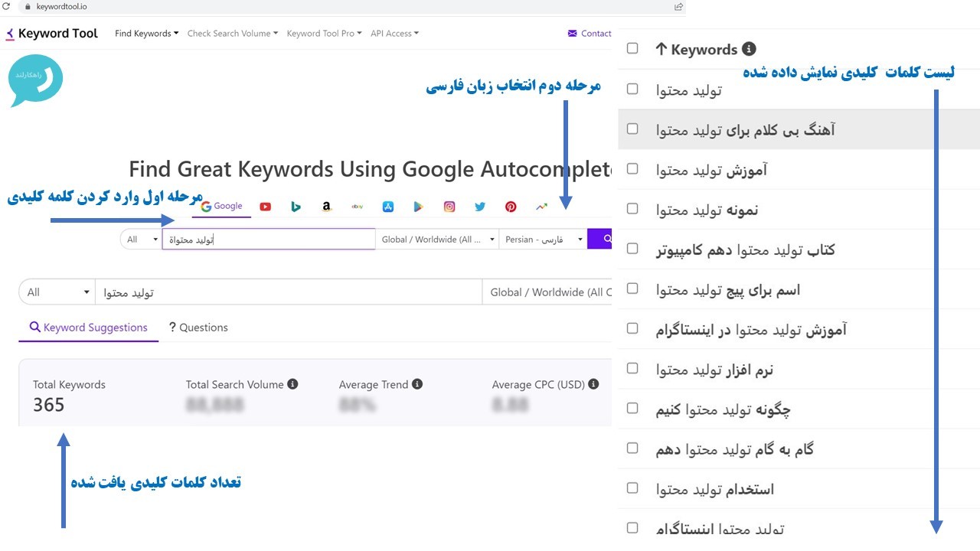The height and width of the screenshot is (551, 980).
Task: Click the lock icon in address bar
Action: (28, 6)
